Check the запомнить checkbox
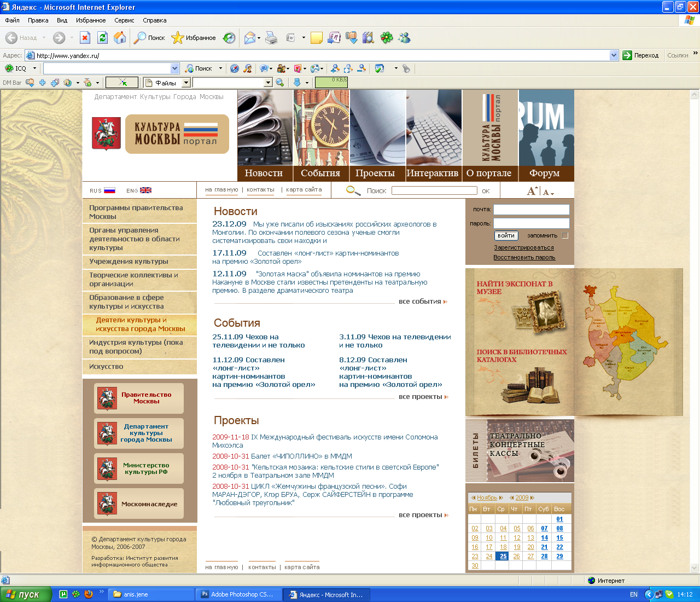The height and width of the screenshot is (602, 700). (565, 235)
